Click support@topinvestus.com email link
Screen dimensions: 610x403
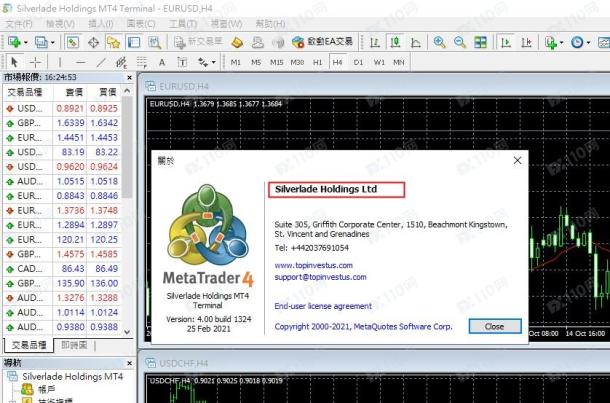[x=321, y=277]
